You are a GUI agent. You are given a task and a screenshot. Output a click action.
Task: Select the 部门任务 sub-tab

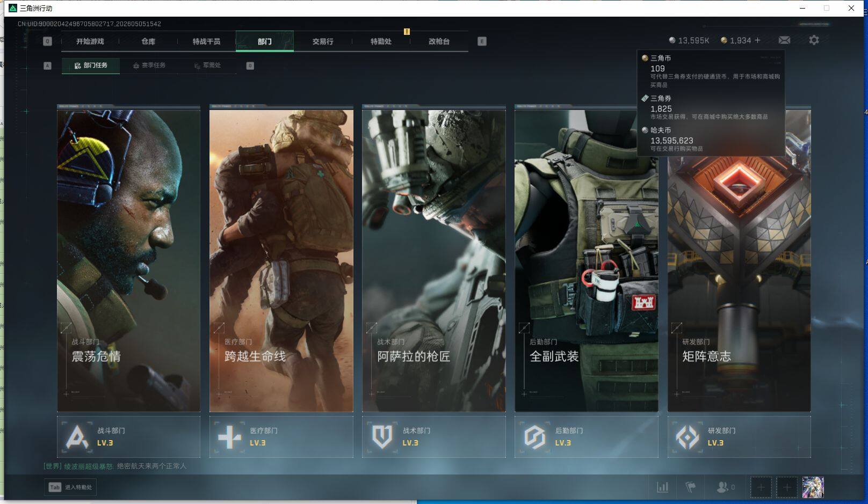pos(91,65)
